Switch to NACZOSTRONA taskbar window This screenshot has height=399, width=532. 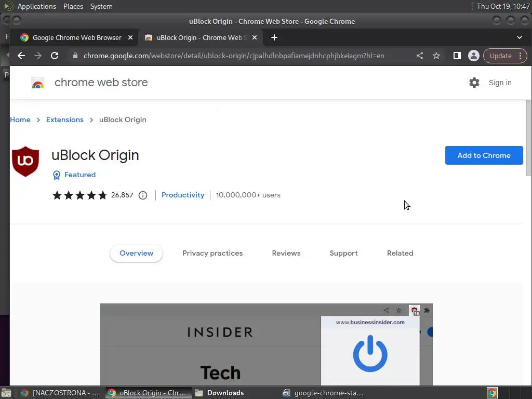(60, 393)
